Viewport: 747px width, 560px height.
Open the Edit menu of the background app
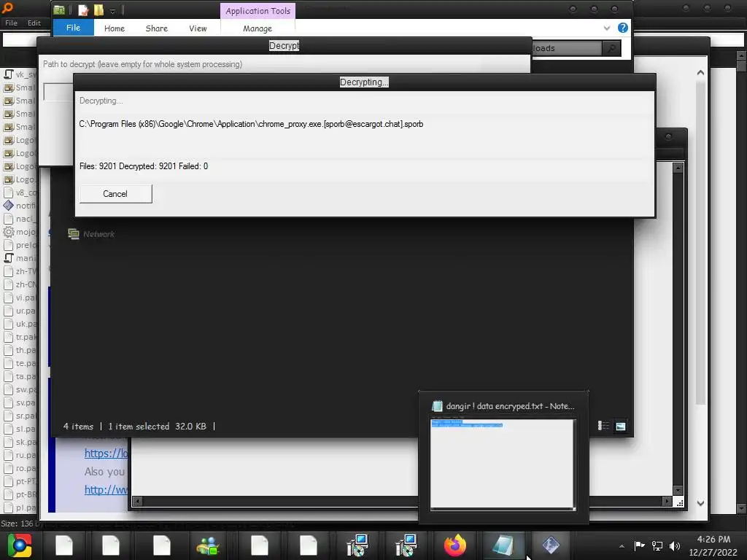click(x=34, y=23)
